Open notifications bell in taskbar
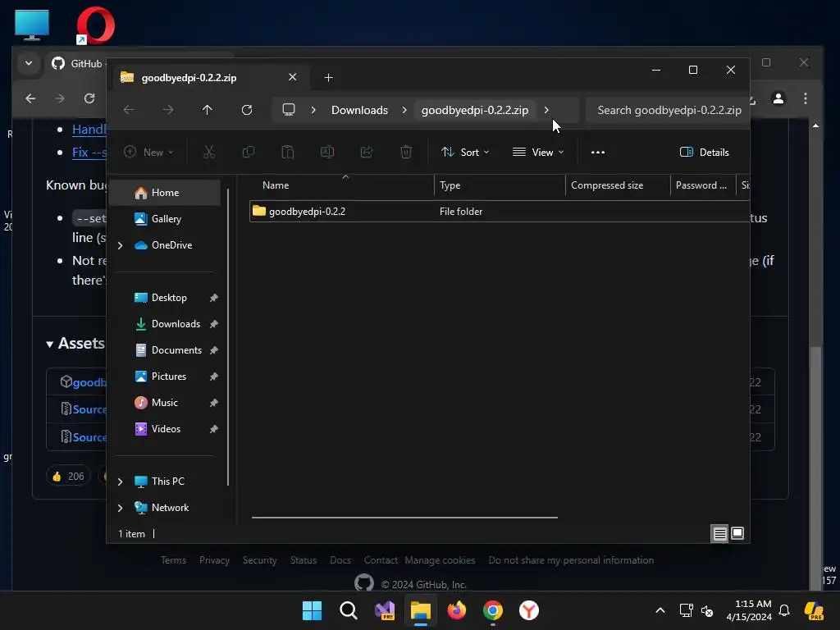 784,610
